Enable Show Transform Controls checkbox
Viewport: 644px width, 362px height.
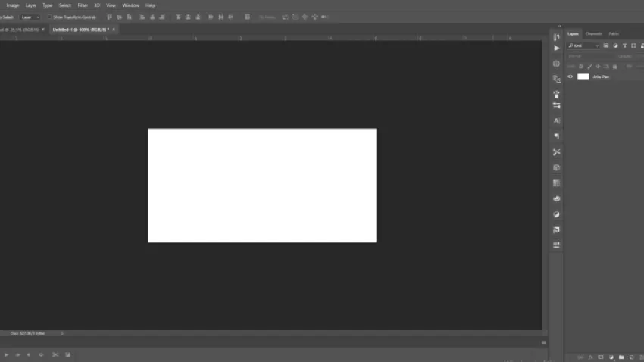click(50, 16)
